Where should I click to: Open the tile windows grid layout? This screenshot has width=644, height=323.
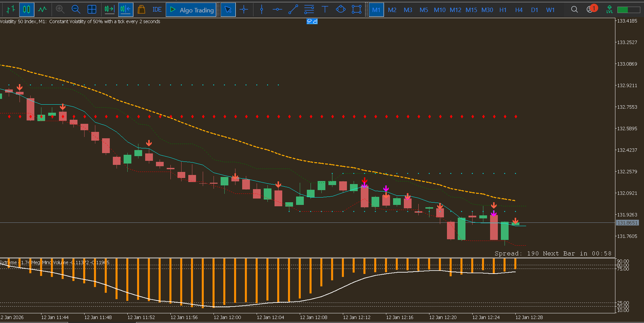[92, 9]
